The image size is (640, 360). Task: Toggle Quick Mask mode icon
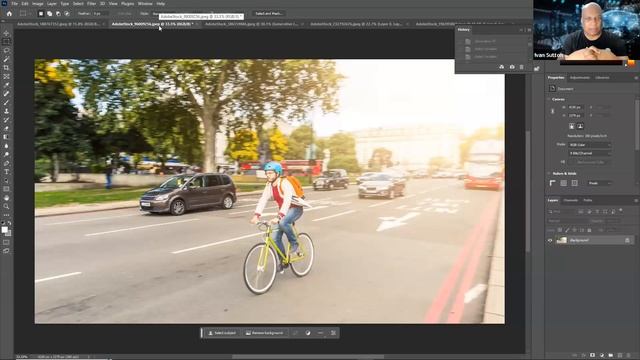[x=6, y=242]
